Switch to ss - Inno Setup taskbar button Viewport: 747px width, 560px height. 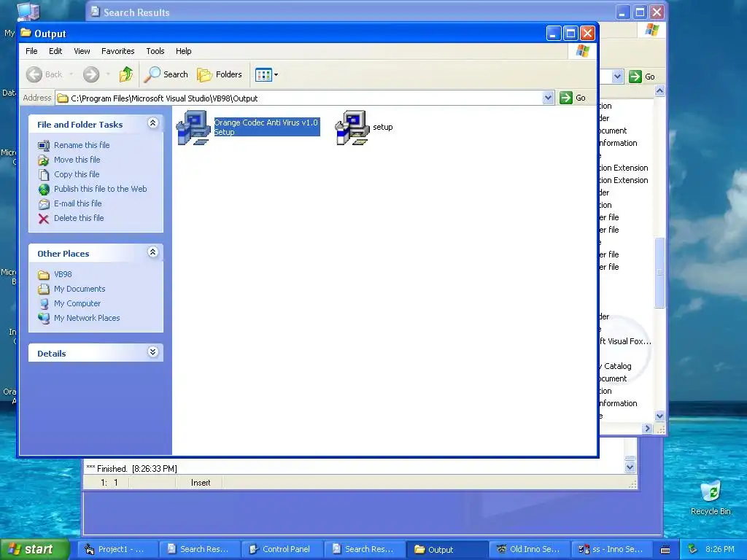612,549
